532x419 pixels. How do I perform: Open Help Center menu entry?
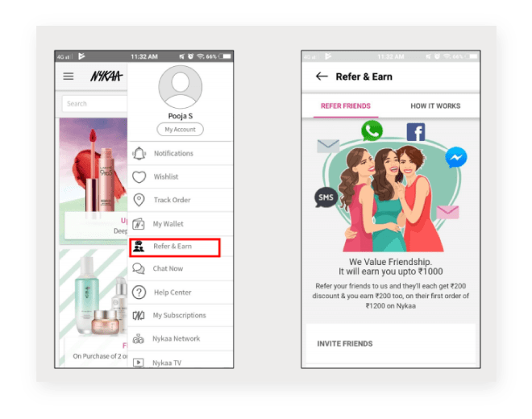181,292
